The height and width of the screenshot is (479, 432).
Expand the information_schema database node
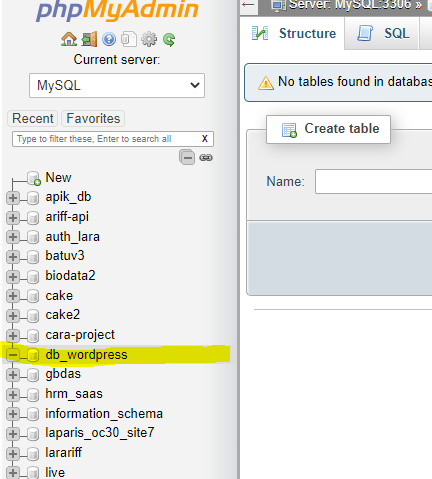[13, 414]
